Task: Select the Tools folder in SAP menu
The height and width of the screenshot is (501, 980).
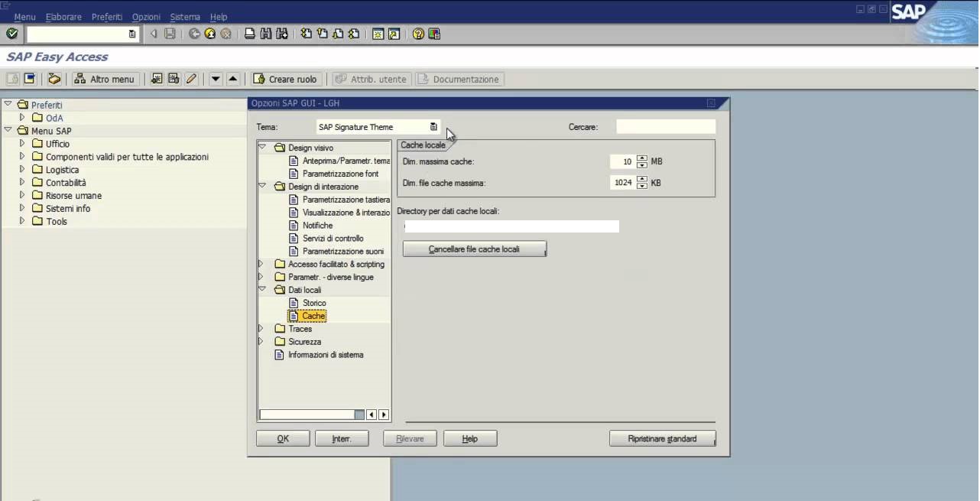Action: (57, 221)
